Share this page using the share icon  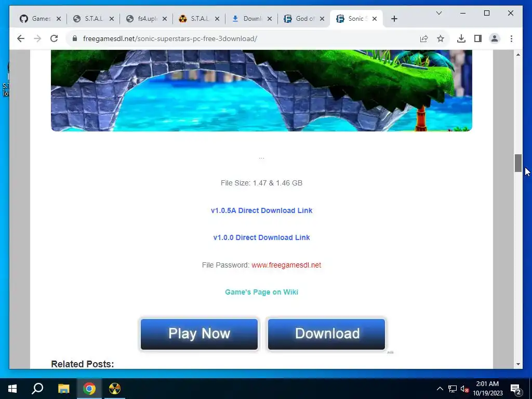coord(424,38)
